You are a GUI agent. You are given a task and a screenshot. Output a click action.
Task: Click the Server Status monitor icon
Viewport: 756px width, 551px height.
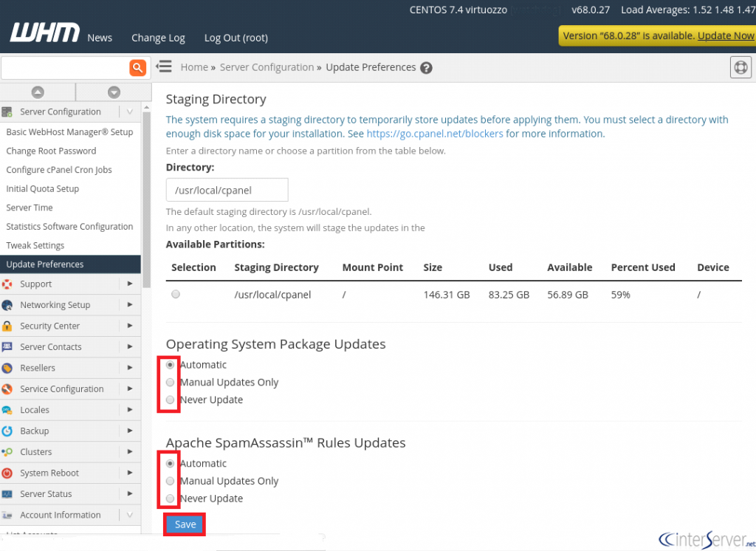point(7,494)
